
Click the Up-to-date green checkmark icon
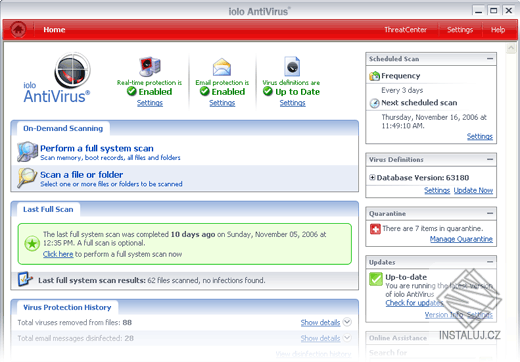[376, 279]
